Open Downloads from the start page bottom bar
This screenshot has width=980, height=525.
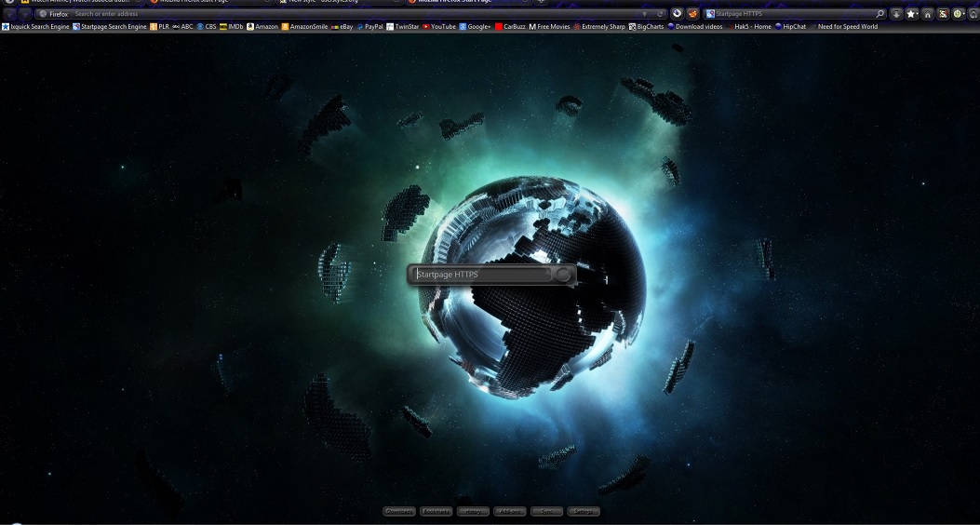399,511
